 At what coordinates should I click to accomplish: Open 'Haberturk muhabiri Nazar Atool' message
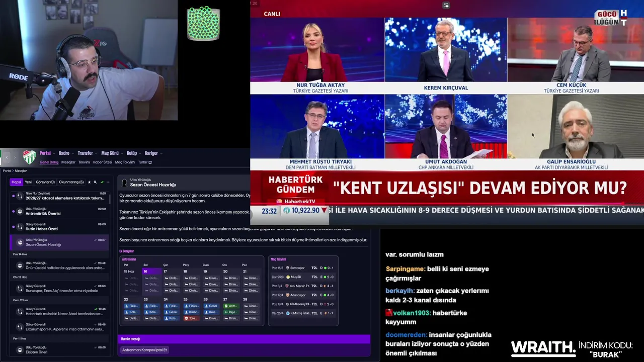point(59,311)
